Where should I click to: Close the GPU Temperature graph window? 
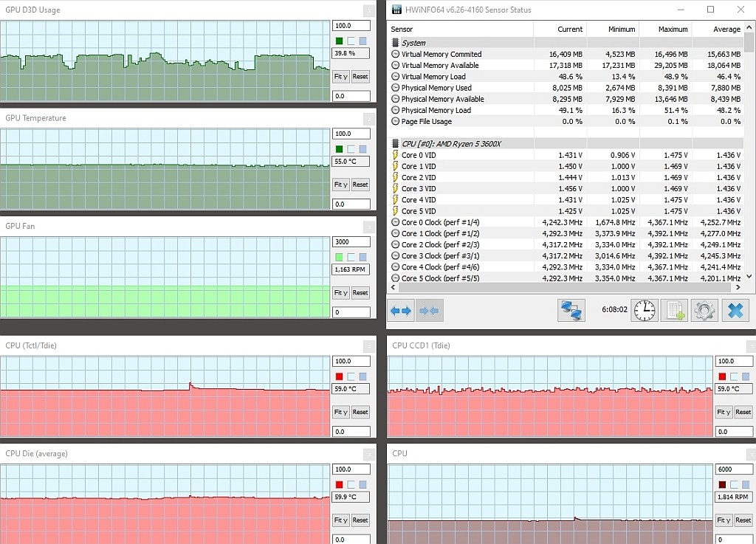pos(369,118)
